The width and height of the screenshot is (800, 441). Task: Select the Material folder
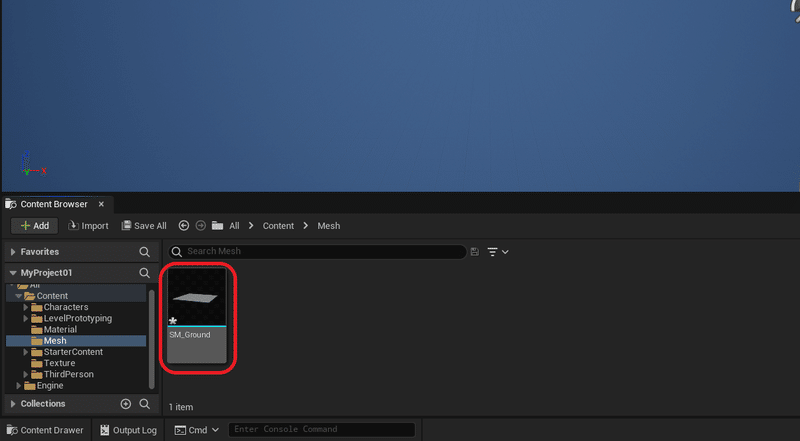(x=60, y=330)
